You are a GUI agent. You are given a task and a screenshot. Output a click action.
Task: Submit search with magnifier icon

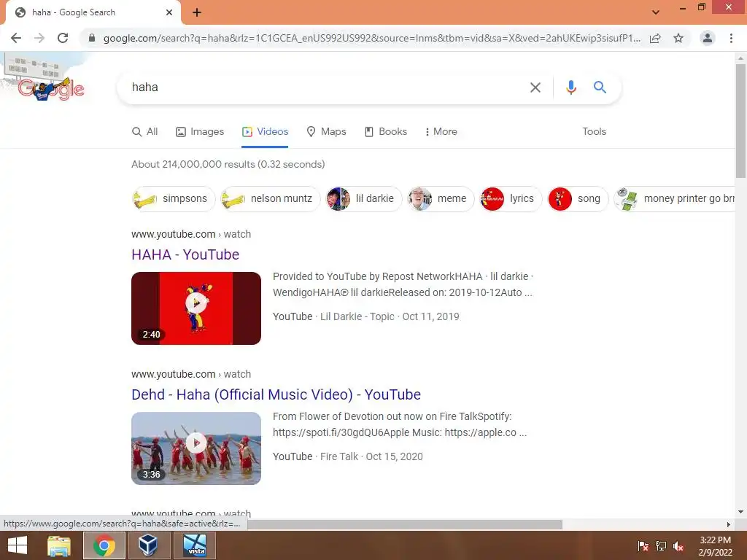600,87
